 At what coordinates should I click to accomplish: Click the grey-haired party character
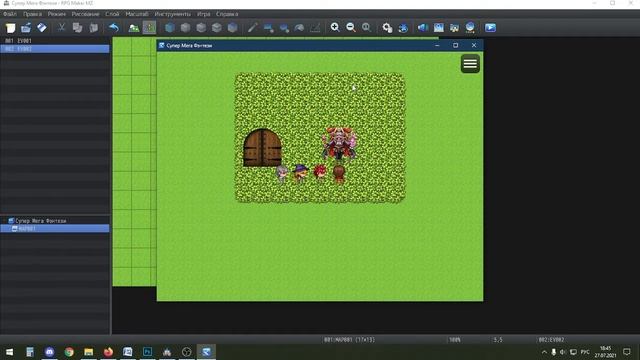point(282,174)
